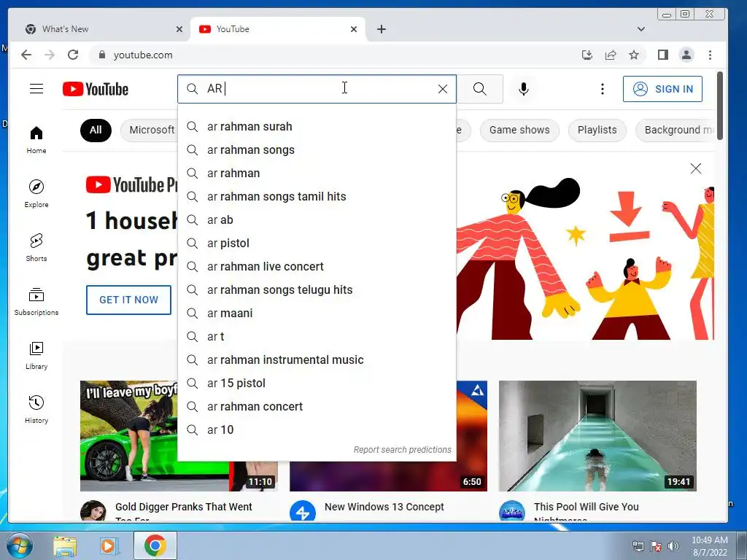The height and width of the screenshot is (560, 747).
Task: Choose suggestion 'ar pistol'
Action: point(317,244)
